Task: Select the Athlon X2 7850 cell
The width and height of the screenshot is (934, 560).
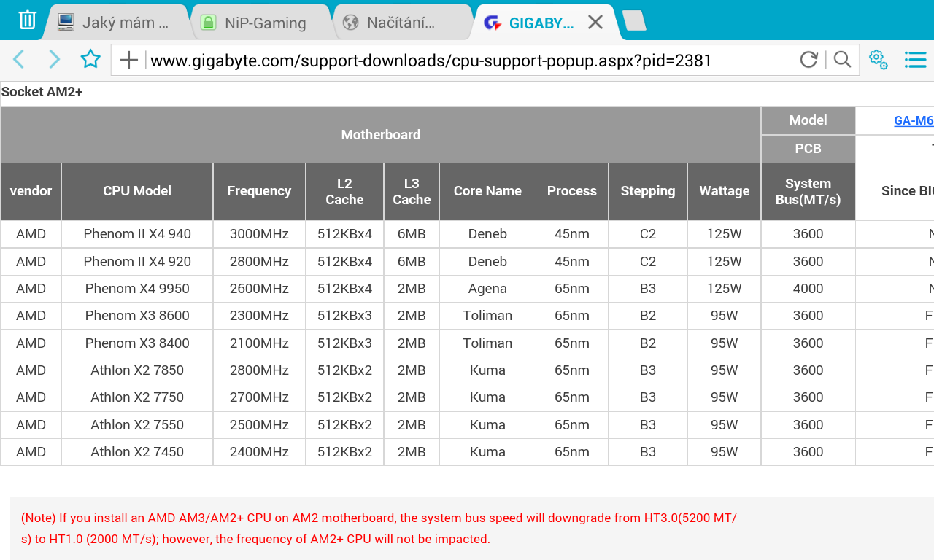Action: click(137, 370)
